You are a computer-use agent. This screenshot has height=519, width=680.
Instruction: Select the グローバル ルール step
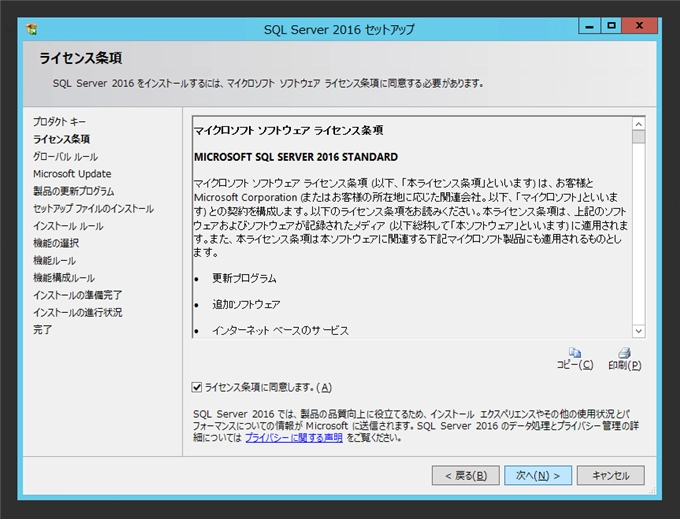(65, 157)
